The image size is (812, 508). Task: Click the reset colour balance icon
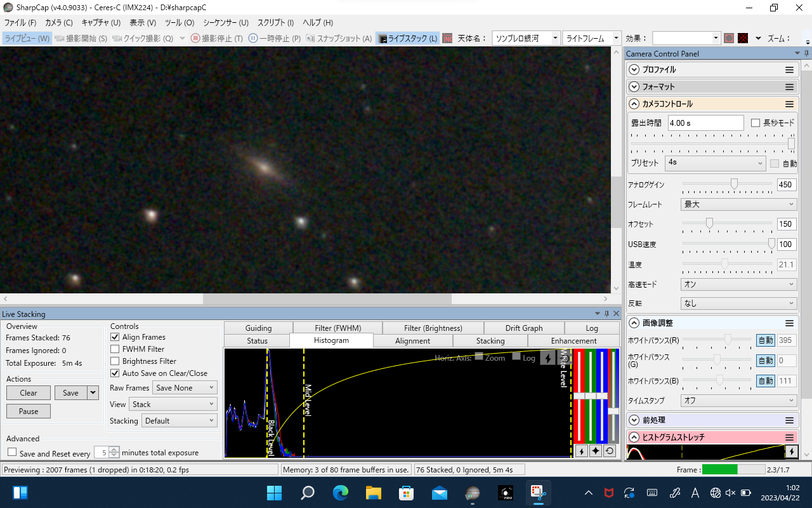609,451
